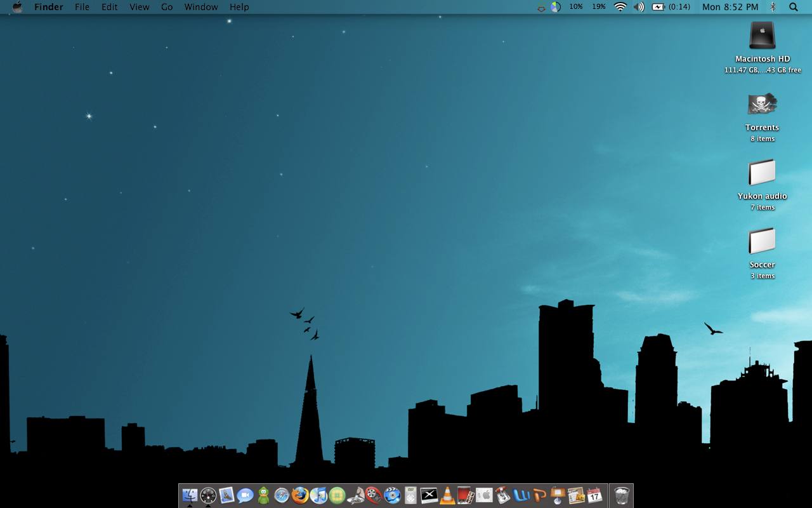Open the Help menu
Screen dimensions: 812x508
tap(239, 7)
